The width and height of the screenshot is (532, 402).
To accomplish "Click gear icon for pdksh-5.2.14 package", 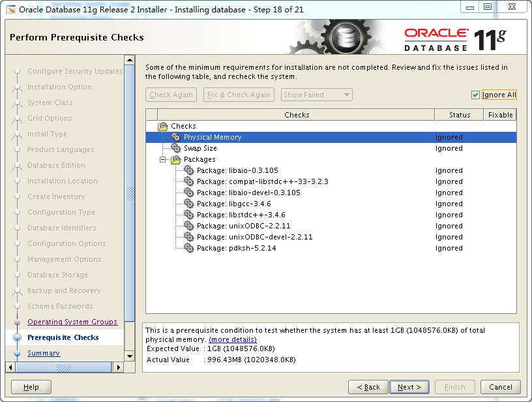I will (188, 248).
